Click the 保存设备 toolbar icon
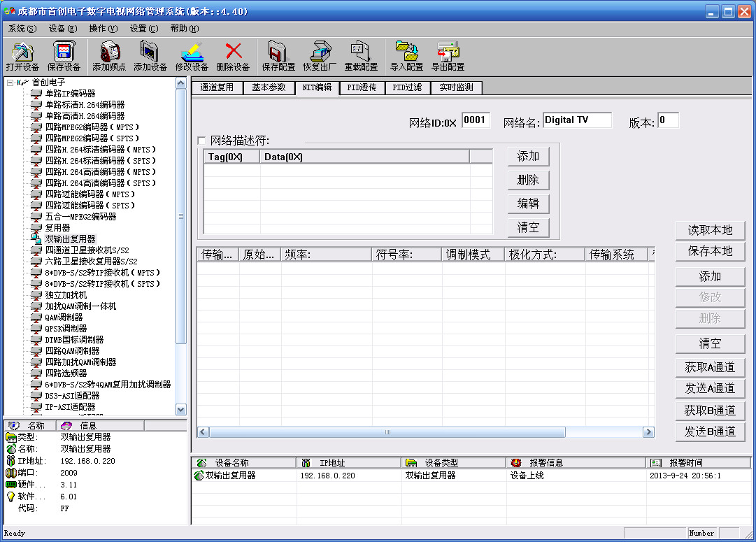 [x=64, y=52]
